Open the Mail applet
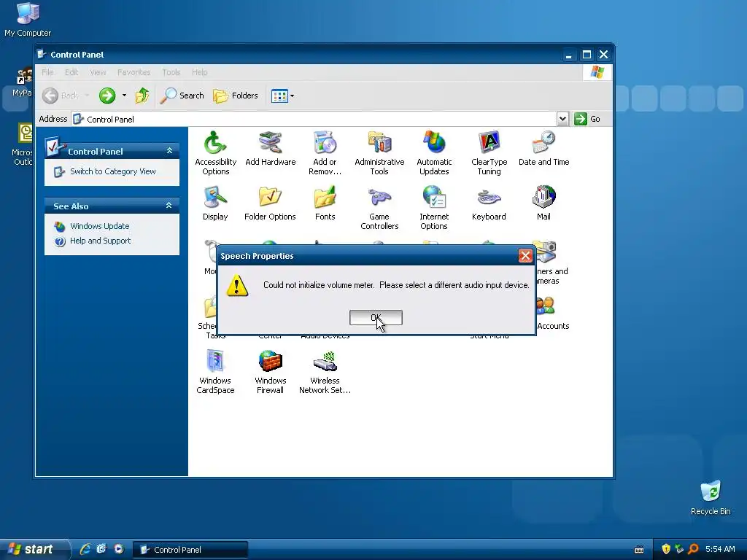Screen dimensions: 747x560 click(x=543, y=203)
